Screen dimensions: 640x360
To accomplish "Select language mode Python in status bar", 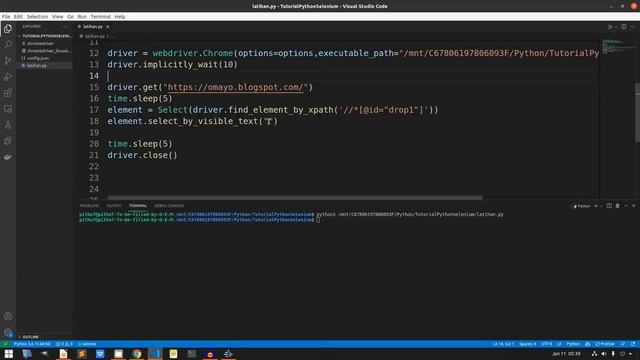I will 573,344.
